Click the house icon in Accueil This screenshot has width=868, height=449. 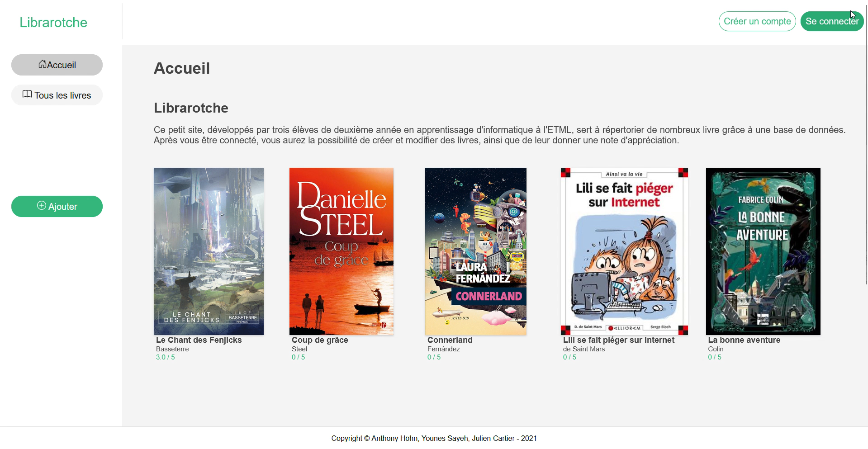(42, 64)
